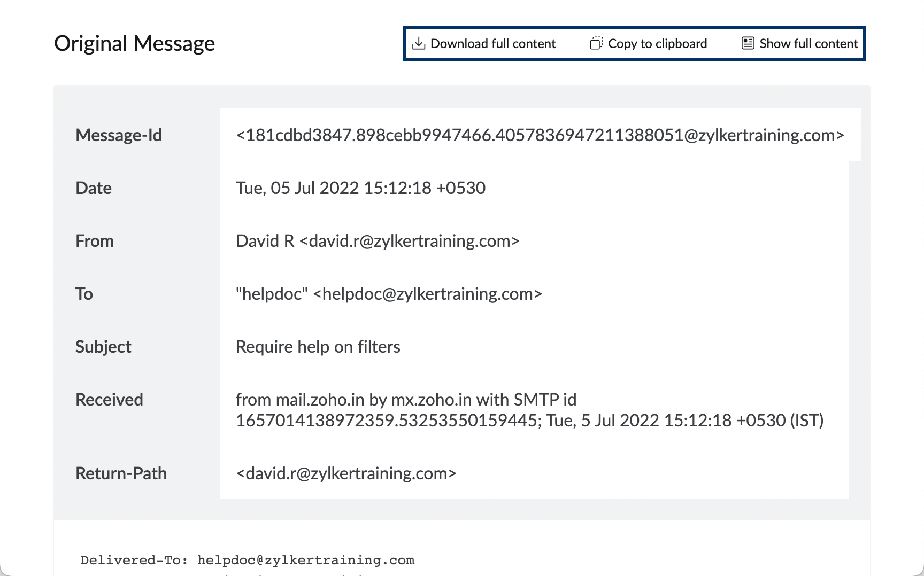Click helpdoc recipient email address

(427, 294)
